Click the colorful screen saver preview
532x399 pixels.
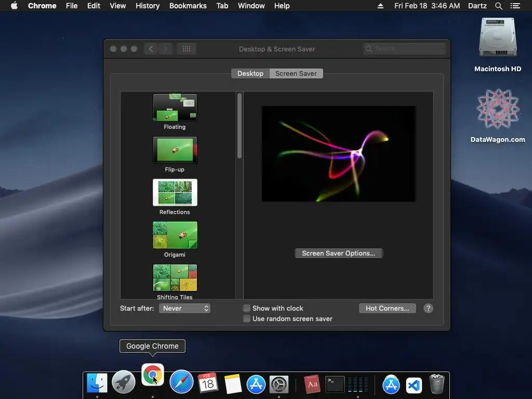coord(338,154)
